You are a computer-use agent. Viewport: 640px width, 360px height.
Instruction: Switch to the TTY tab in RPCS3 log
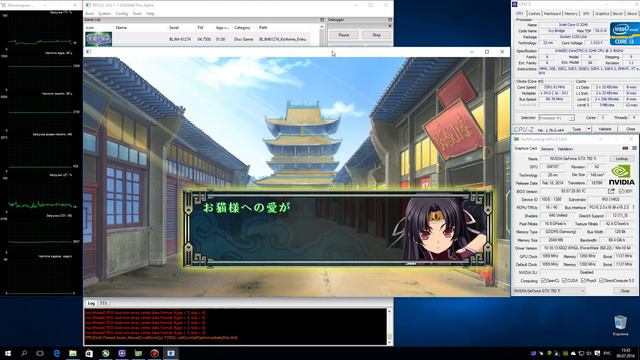click(x=104, y=303)
